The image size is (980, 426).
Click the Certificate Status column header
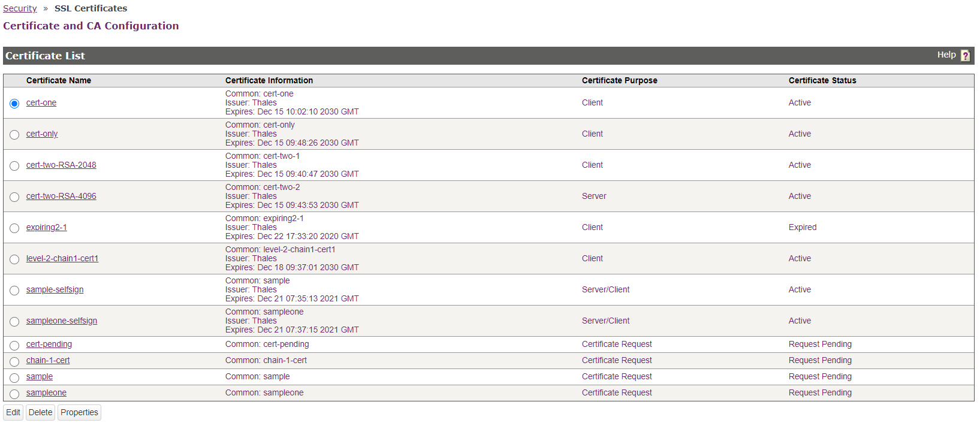[x=822, y=80]
